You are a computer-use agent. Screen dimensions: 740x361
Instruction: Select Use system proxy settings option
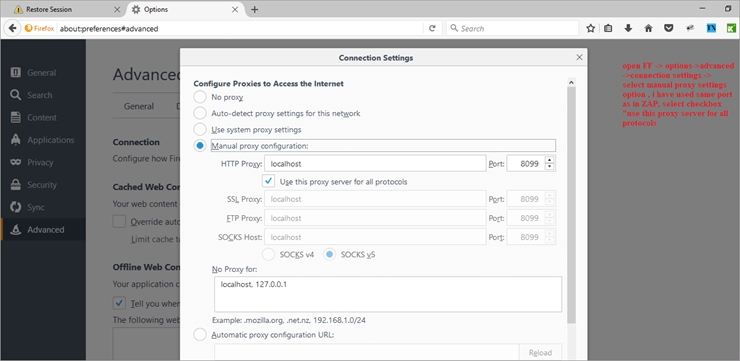coord(200,129)
